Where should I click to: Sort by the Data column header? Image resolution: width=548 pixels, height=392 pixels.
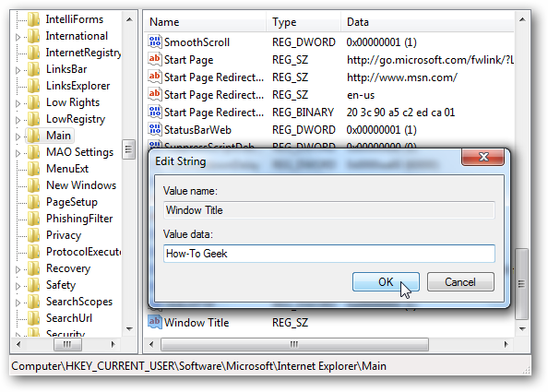pyautogui.click(x=427, y=21)
